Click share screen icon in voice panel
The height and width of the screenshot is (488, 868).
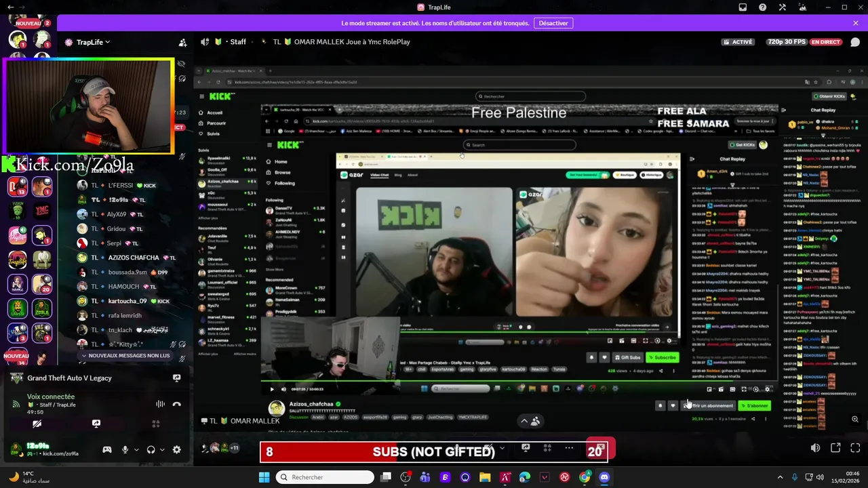tap(96, 424)
